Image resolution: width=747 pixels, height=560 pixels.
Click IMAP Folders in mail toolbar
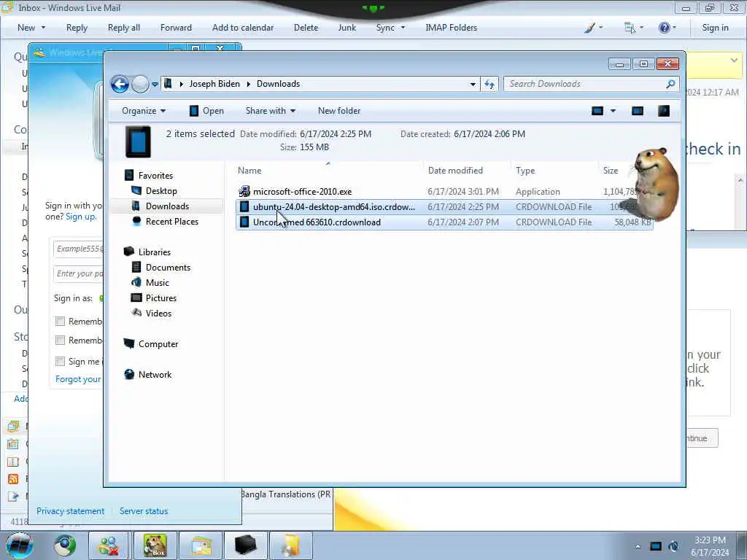coord(451,28)
